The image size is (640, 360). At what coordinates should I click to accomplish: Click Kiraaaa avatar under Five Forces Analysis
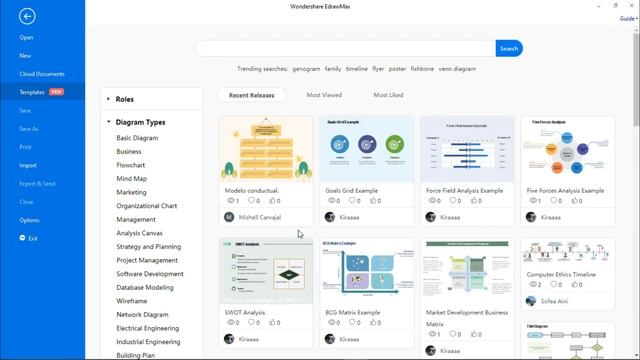531,217
